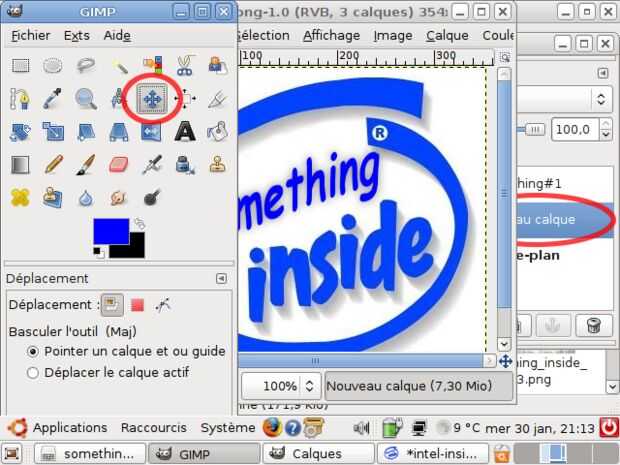Click the opacity stepper arrows in Calques
Screen dimensions: 620x465
click(606, 129)
